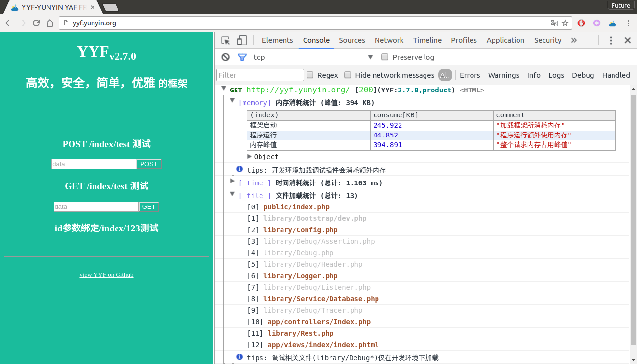Click the GET data input field
Screen dimensions: 637x364
[x=96, y=207]
